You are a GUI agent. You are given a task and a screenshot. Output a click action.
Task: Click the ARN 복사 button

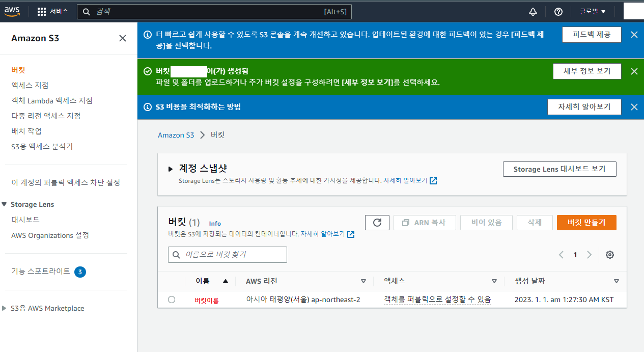(425, 223)
